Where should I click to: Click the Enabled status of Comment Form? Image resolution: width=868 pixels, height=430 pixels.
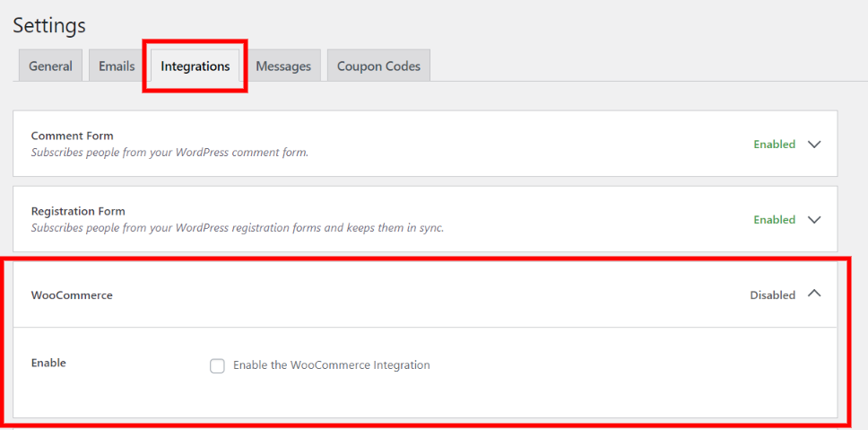click(775, 144)
